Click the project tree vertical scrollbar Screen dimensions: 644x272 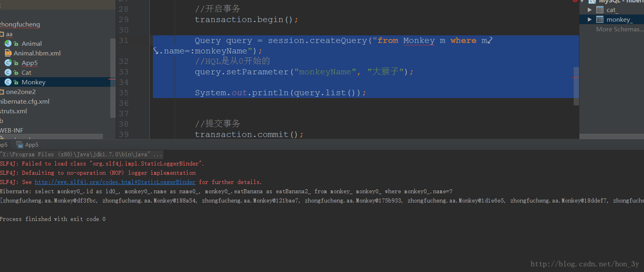113,78
